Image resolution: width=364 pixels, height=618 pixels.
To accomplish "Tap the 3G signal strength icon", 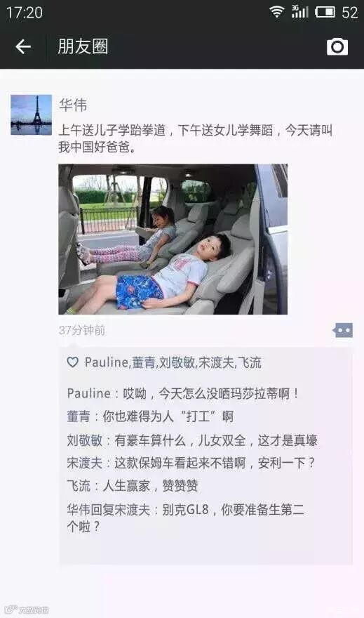I will tap(299, 11).
